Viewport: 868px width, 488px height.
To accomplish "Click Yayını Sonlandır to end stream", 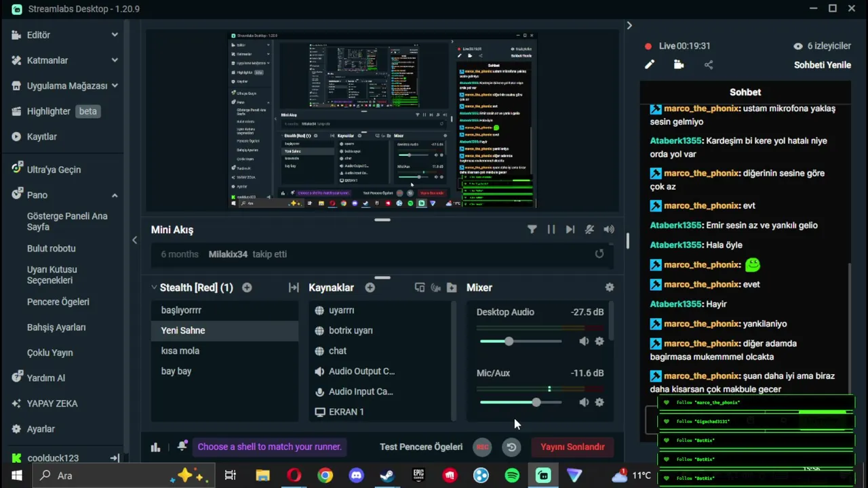I will pyautogui.click(x=572, y=447).
